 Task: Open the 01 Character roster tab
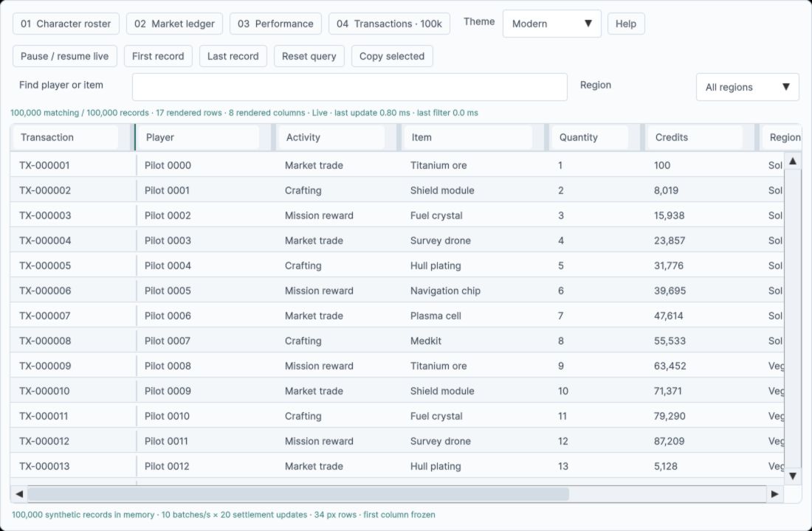point(66,24)
